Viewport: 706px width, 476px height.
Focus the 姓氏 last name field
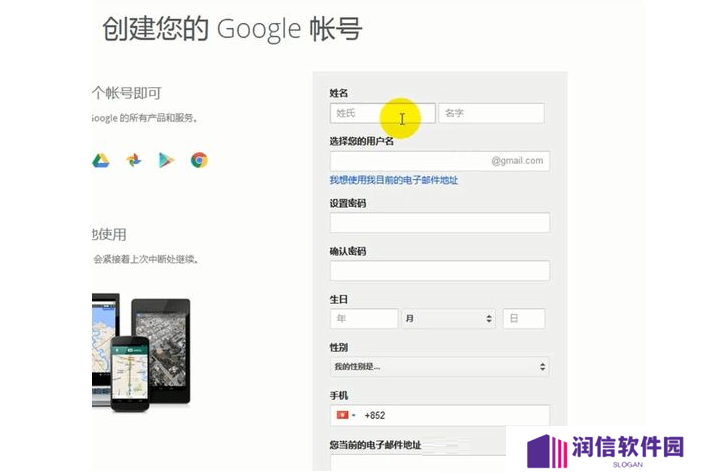[383, 113]
